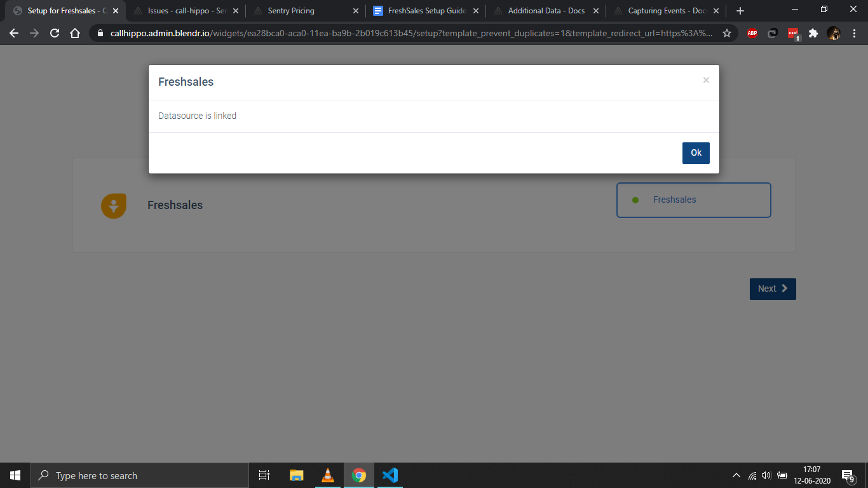This screenshot has height=488, width=868.
Task: Go back to the previous page
Action: coord(14,34)
